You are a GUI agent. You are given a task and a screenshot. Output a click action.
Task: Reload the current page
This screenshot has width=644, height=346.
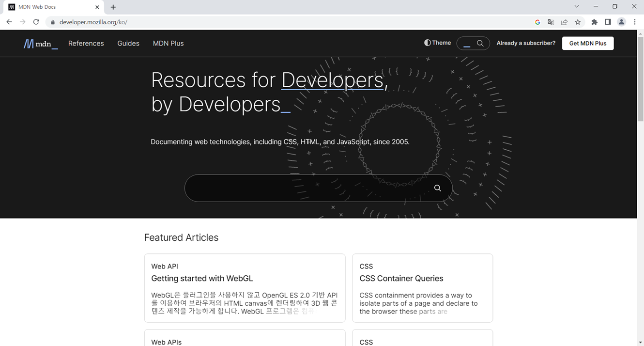click(36, 22)
